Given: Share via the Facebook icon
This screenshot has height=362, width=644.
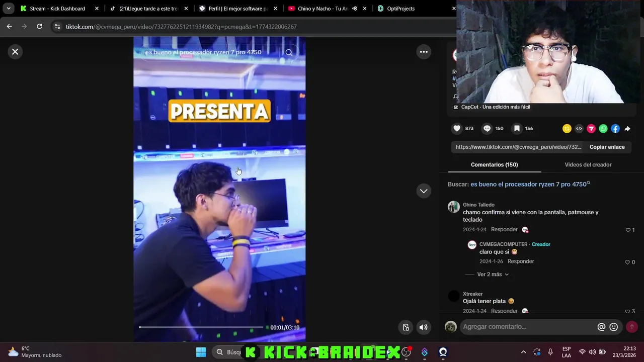Looking at the screenshot, I should tap(615, 129).
